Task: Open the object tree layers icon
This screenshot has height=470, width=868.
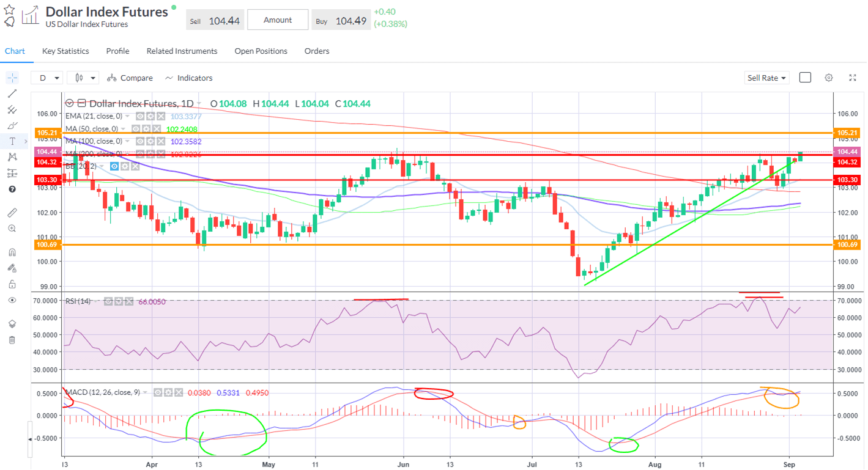Action: [x=12, y=324]
